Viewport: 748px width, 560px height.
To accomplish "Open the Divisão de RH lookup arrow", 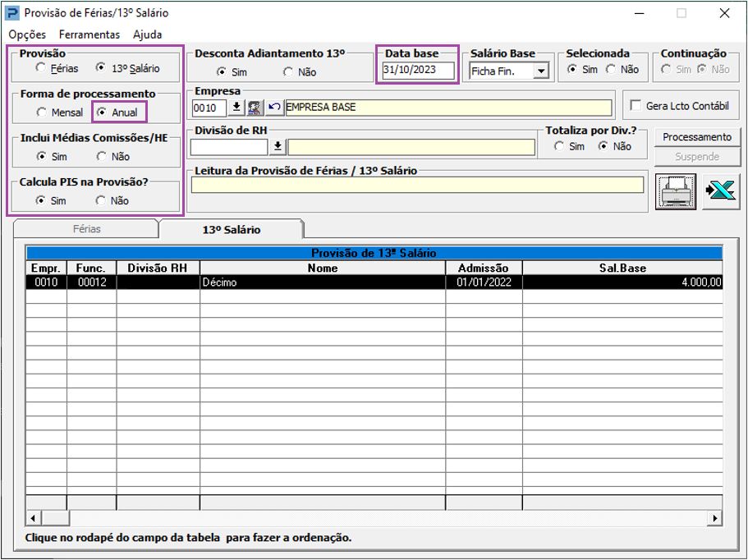I will coord(278,147).
